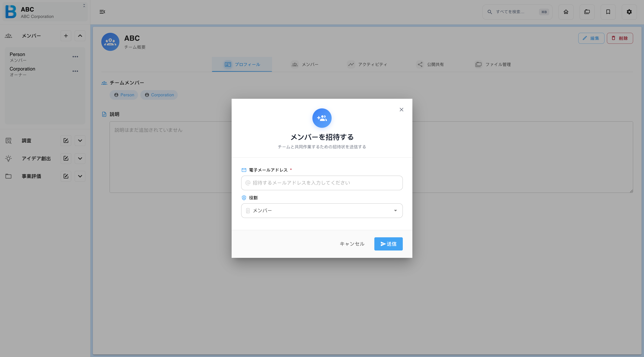The height and width of the screenshot is (357, 644).
Task: Open more options for Corporation
Action: (x=75, y=71)
